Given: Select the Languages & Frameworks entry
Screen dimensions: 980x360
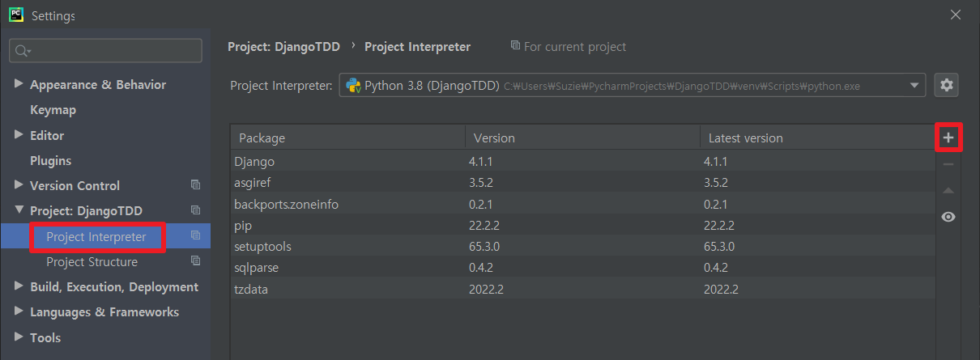Looking at the screenshot, I should point(104,311).
